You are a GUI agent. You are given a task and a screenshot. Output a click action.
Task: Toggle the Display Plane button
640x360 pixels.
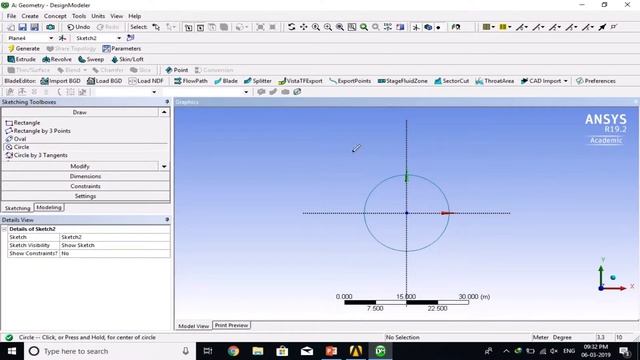(x=416, y=27)
